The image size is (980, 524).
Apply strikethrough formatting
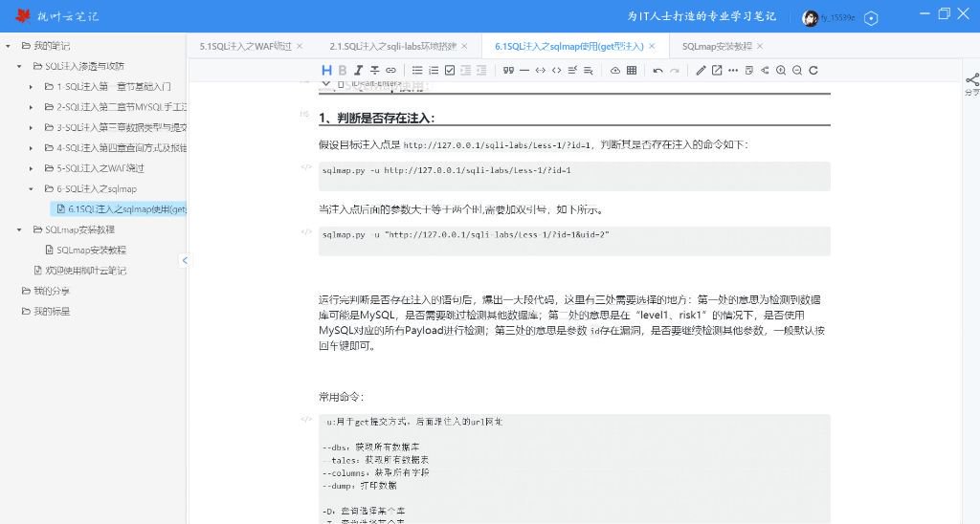(374, 71)
